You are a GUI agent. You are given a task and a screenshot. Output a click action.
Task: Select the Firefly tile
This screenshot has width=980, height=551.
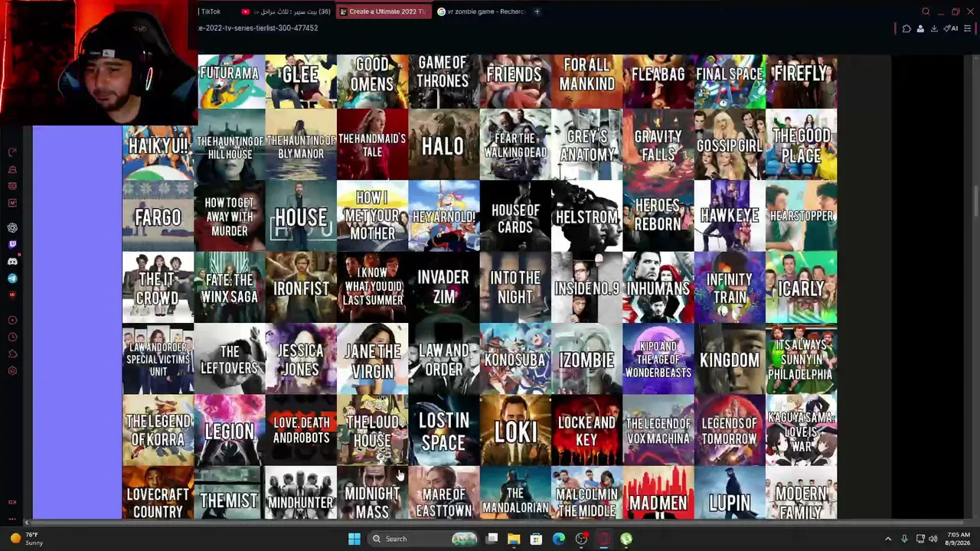[801, 81]
